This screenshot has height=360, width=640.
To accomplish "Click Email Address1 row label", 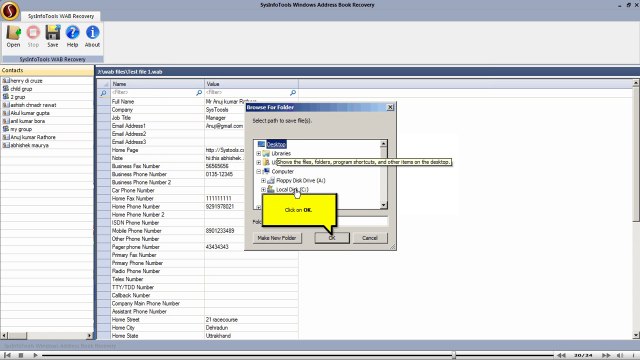I will point(129,126).
